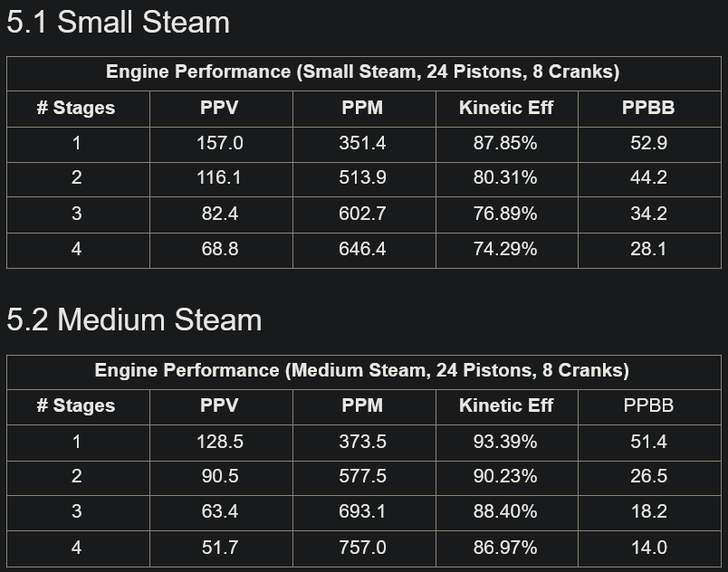Viewport: 728px width, 572px height.
Task: Select the cell with PPV value 128.5
Action: (x=219, y=442)
